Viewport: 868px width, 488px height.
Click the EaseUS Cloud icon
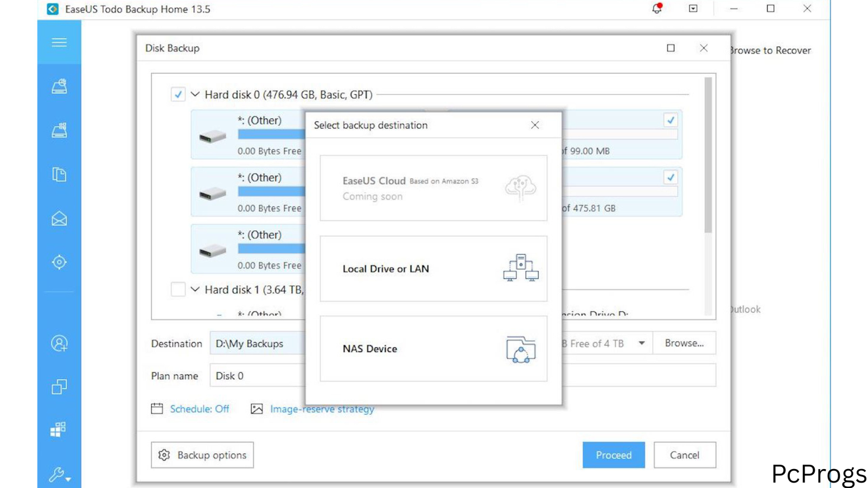pos(521,188)
